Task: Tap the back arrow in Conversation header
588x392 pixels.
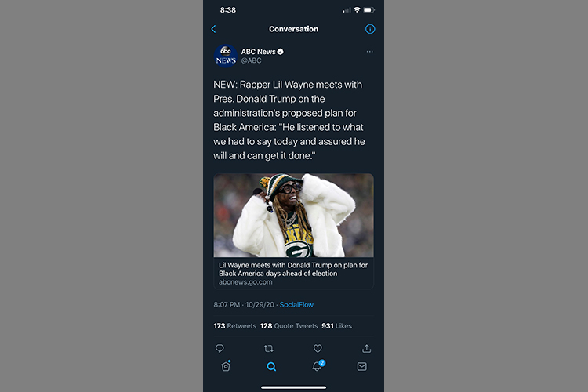Action: click(x=213, y=29)
